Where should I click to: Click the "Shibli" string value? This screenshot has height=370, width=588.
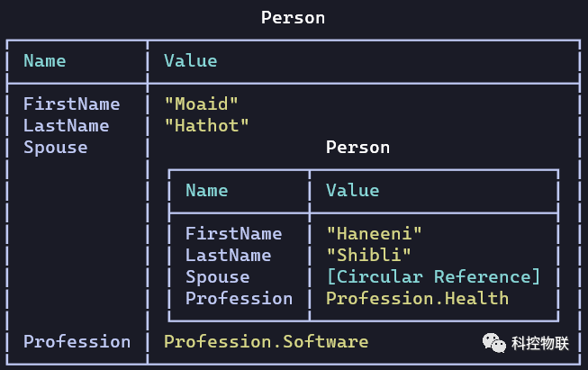point(369,255)
